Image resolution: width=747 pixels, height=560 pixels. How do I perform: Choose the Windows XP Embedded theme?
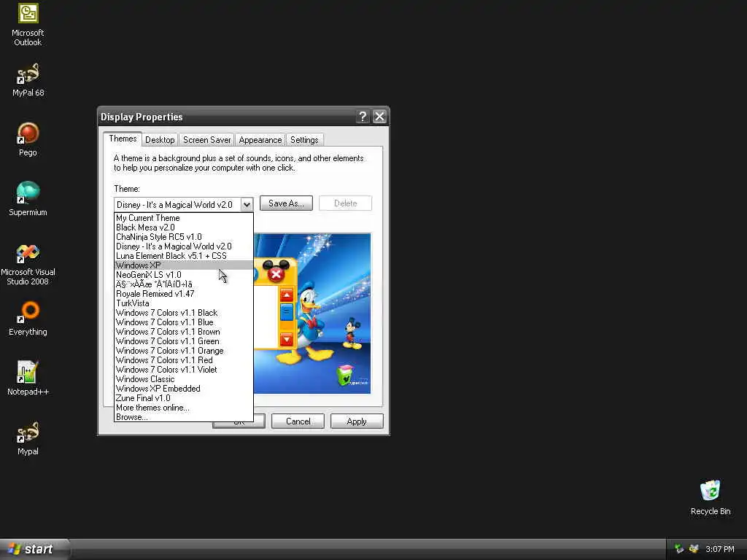183,389
